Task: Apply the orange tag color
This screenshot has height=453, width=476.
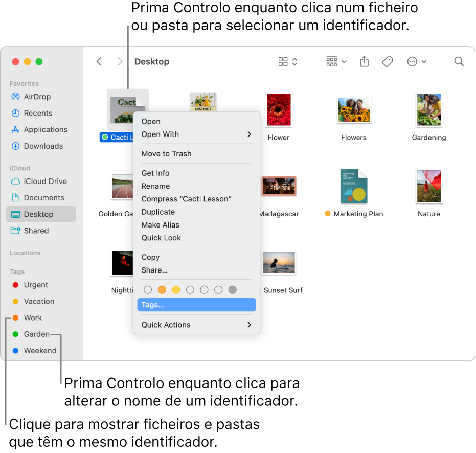Action: click(x=162, y=290)
